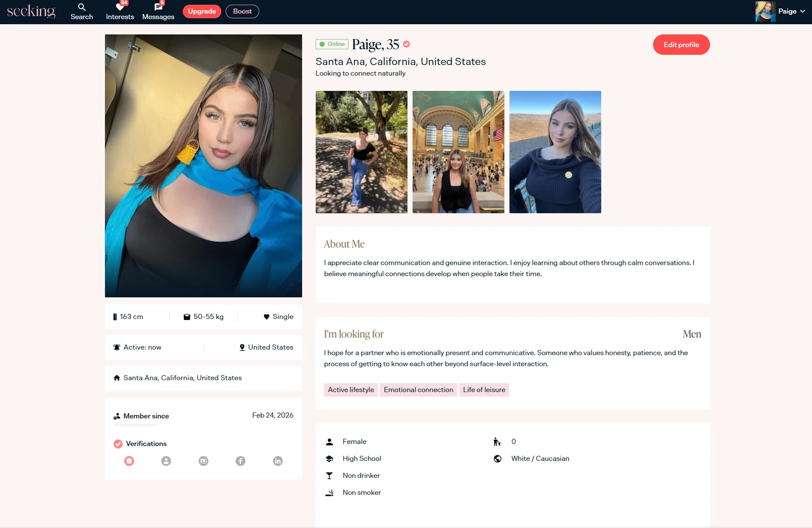Click the verified checkmark beside the profile name
The image size is (812, 528).
coord(407,44)
